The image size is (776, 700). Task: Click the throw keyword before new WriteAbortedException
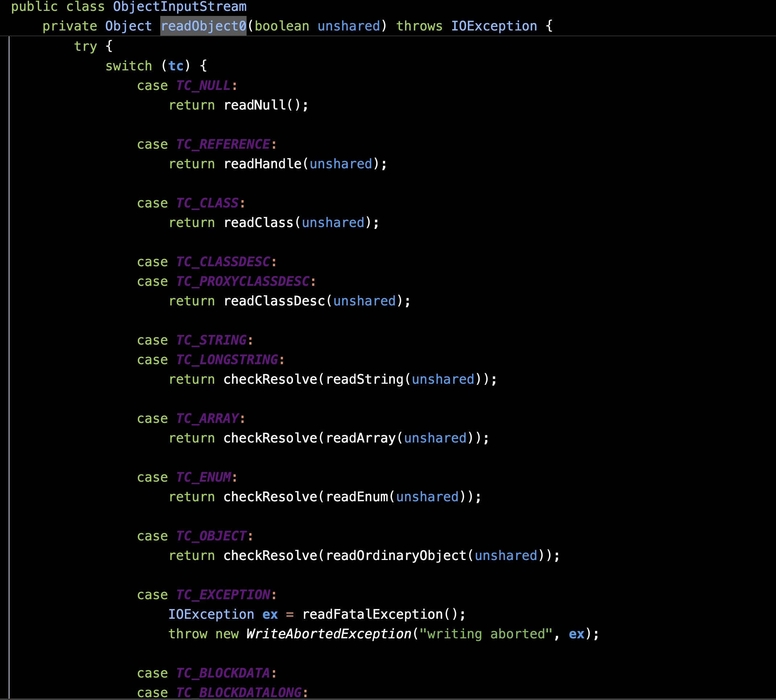(188, 634)
